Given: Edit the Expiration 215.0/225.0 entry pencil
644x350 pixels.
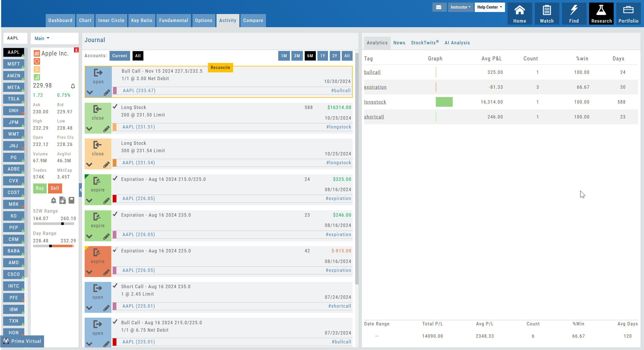Looking at the screenshot, I should click(x=106, y=201).
